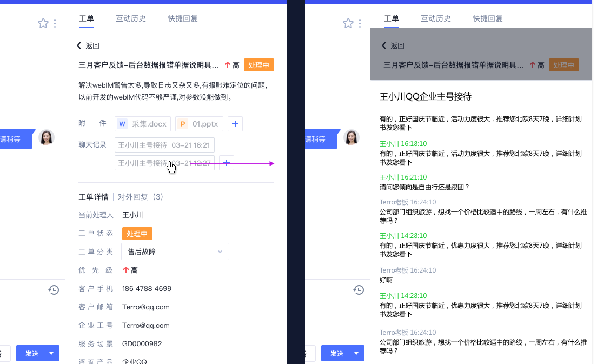
Task: Click 返回 in the right panel's dimmed header
Action: pyautogui.click(x=393, y=46)
